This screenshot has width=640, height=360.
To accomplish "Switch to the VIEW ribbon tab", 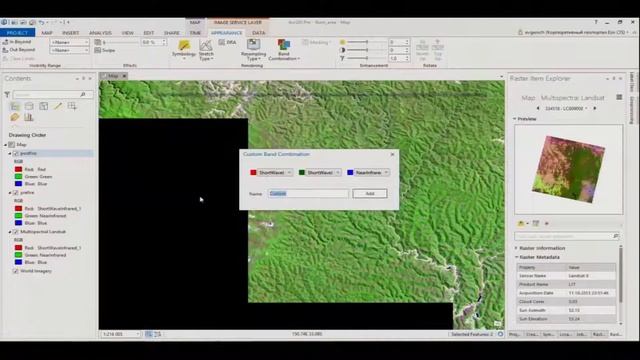I will (x=128, y=33).
